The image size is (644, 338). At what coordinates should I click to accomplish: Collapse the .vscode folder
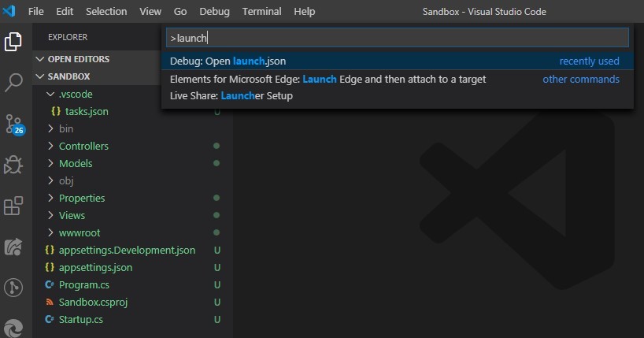pos(50,95)
